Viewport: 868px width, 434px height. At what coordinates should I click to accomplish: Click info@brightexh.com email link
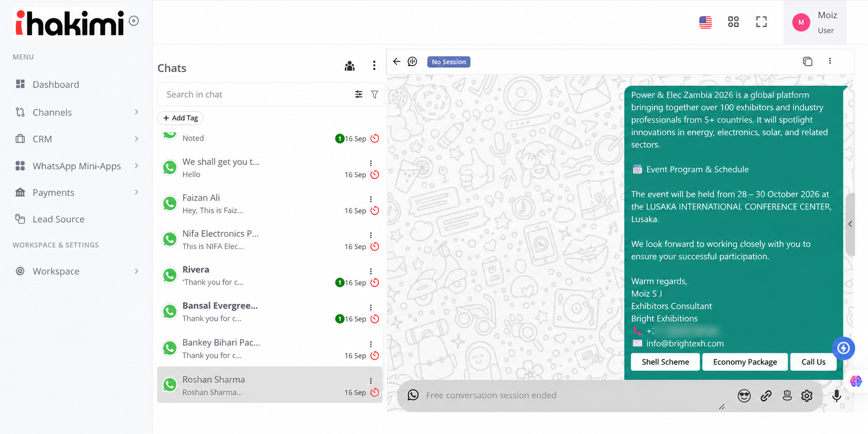tap(685, 343)
